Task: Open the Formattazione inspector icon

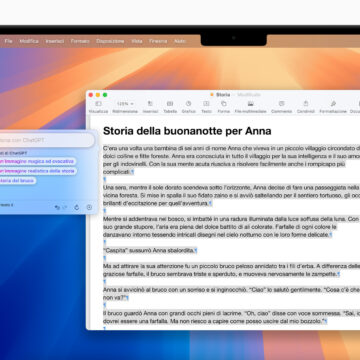Action: (333, 104)
